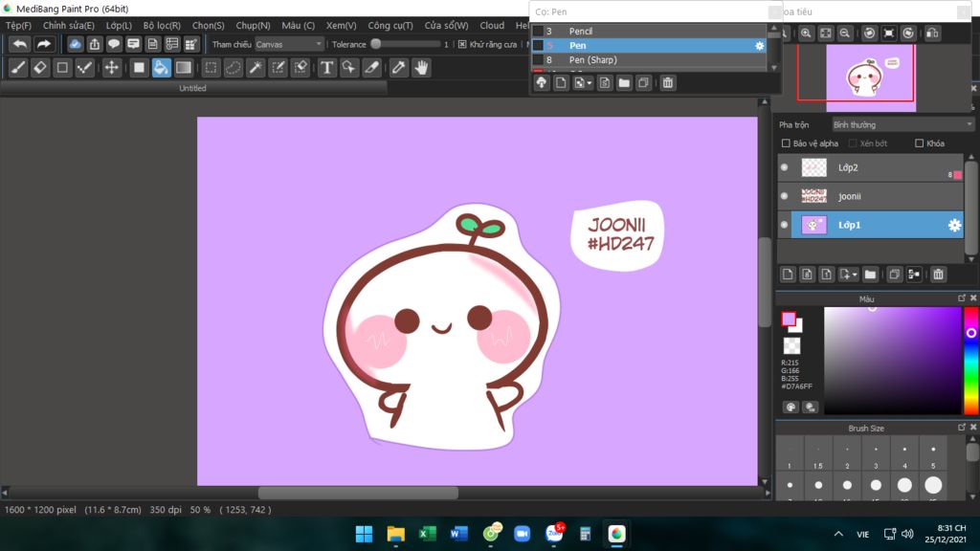
Task: Select the Dot tool
Action: coord(84,68)
